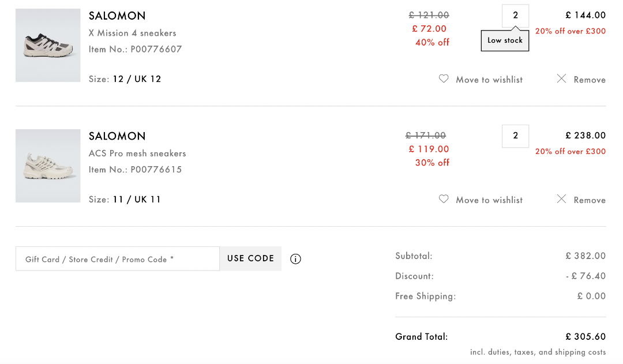Click the X Mission 4 product thumbnail
The image size is (623, 364).
[x=48, y=45]
